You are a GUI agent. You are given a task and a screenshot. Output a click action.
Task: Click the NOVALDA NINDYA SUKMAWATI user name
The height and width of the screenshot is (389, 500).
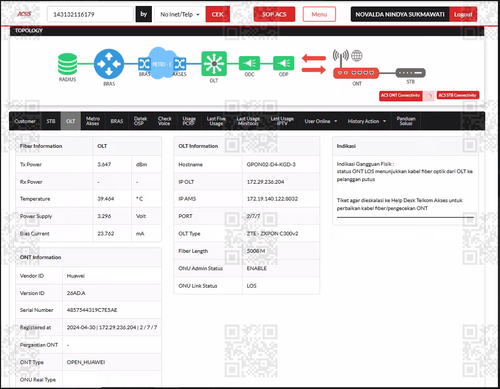tap(400, 14)
